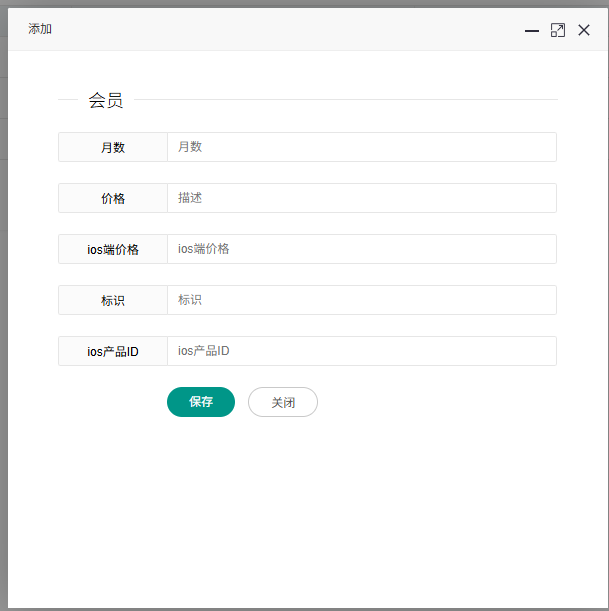Click the 月数 input field

[361, 147]
